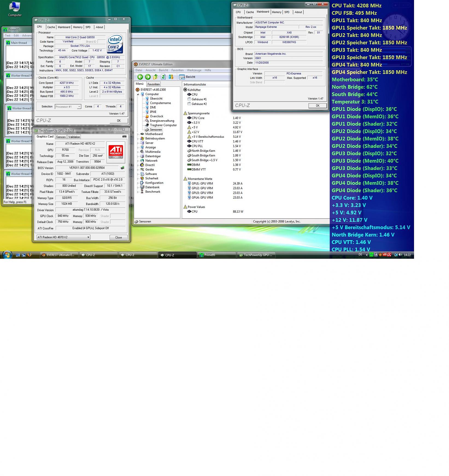Viewport: 449px width, 476px height.
Task: Click the green Back arrow in EVEREST toolbar
Action: [140, 77]
